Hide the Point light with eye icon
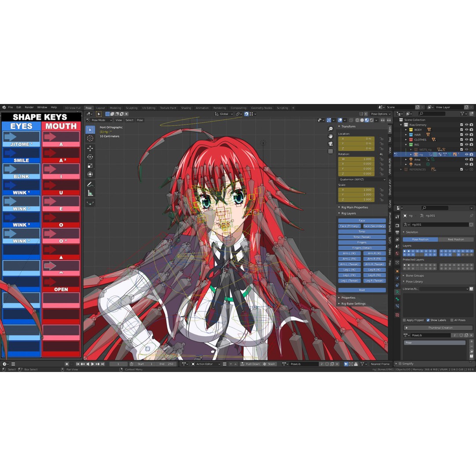476x476 pixels. 467,164
